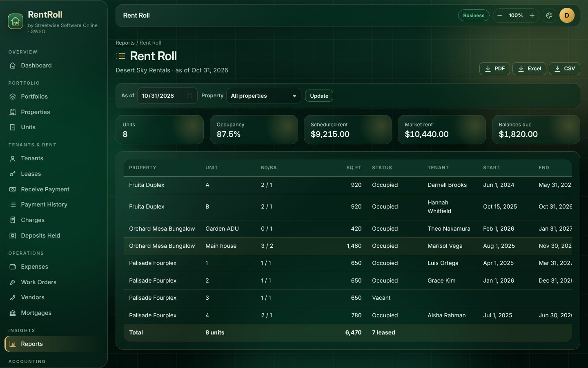This screenshot has width=588, height=368.
Task: Follow the Reports breadcrumb link
Action: (x=125, y=43)
